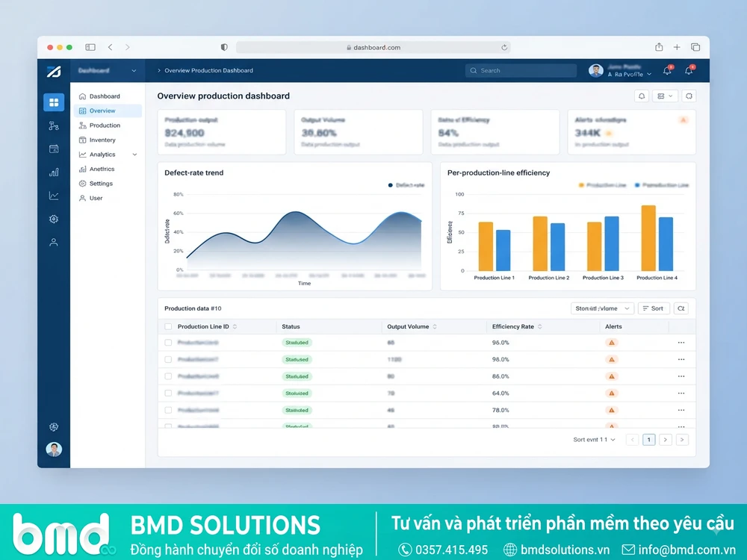The width and height of the screenshot is (747, 560).
Task: Click the refresh button beside page title
Action: [689, 96]
